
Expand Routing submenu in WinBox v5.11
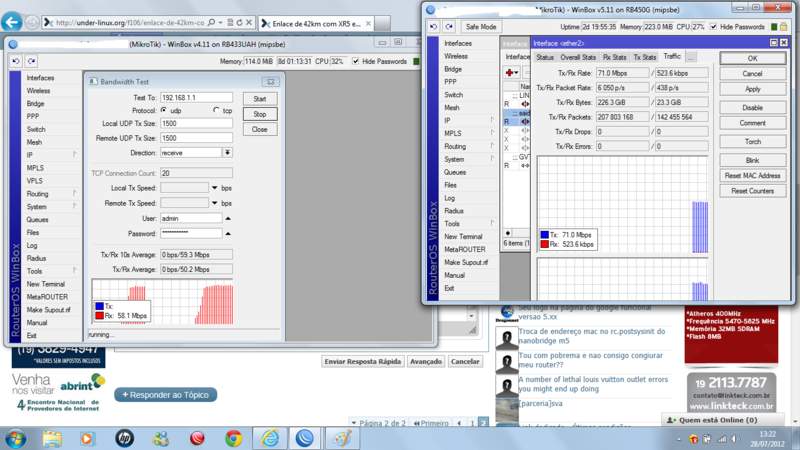pyautogui.click(x=492, y=146)
